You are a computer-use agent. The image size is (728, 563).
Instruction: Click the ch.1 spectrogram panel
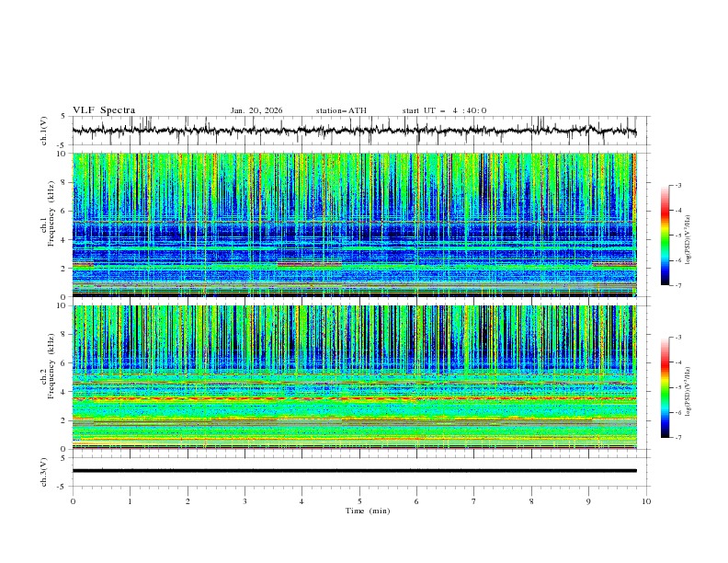coord(355,224)
